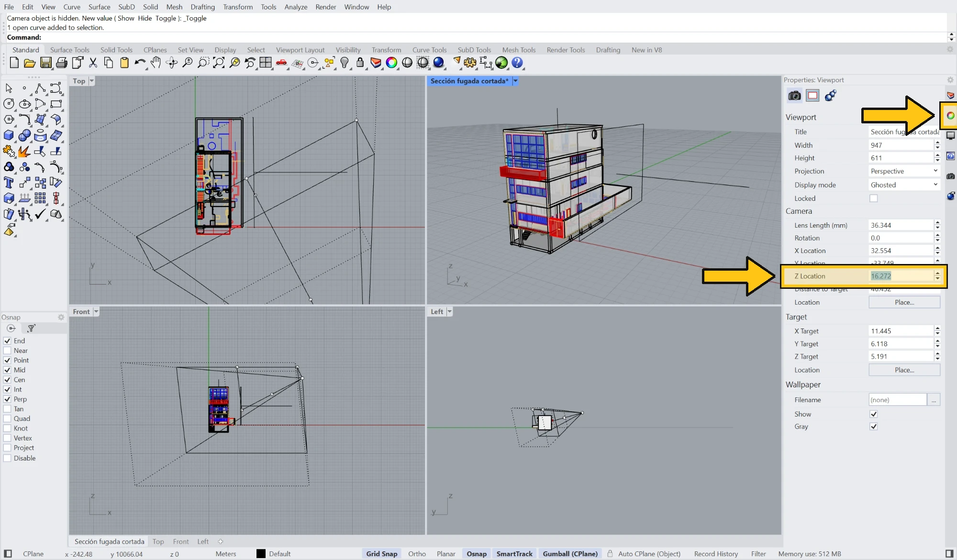The width and height of the screenshot is (957, 560).
Task: Open the Display mode dropdown set to Ghosted
Action: pos(904,185)
